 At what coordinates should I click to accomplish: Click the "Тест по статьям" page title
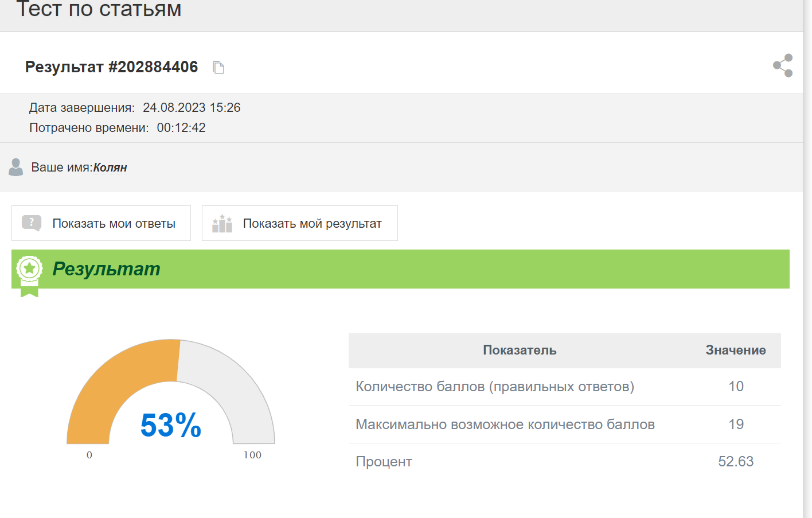click(99, 9)
